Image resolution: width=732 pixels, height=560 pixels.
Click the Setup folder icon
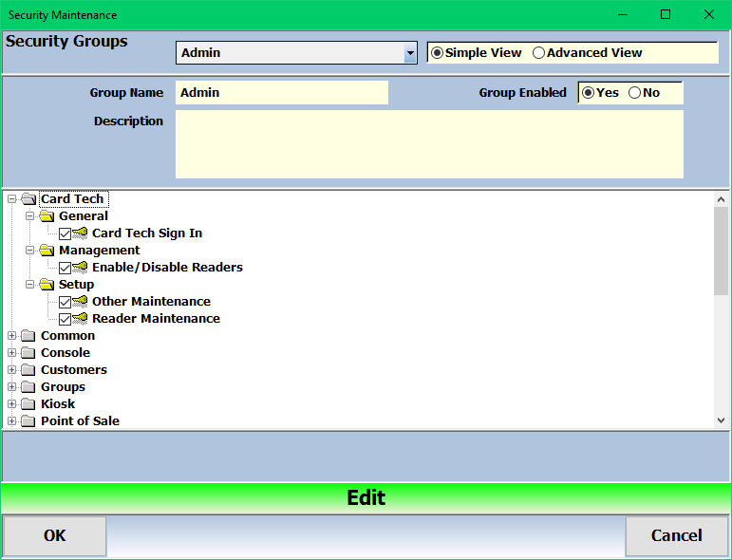[x=47, y=285]
